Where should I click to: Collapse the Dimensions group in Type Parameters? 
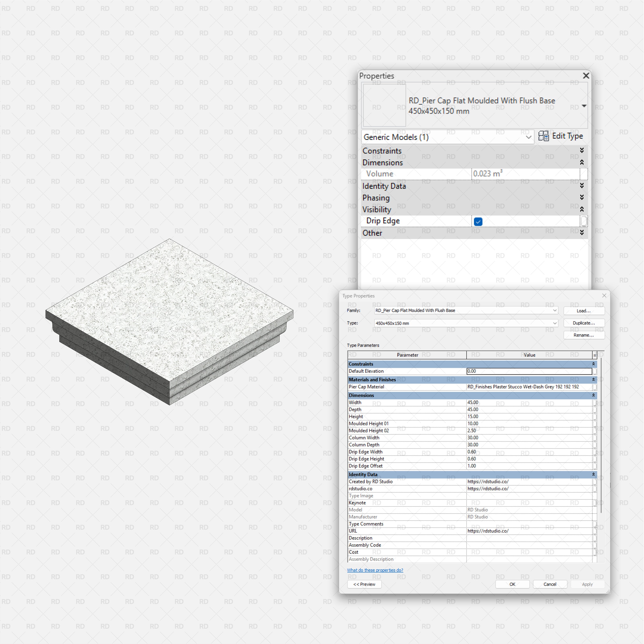[x=593, y=395]
